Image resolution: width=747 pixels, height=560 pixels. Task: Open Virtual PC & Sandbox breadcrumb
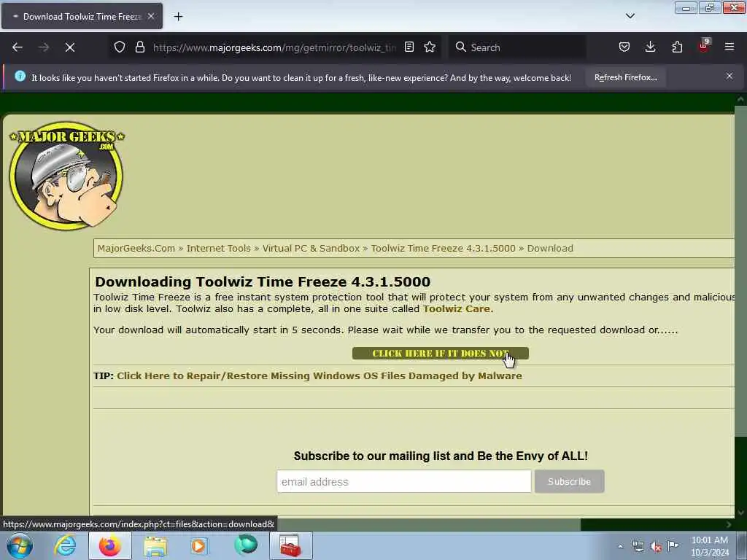pyautogui.click(x=311, y=248)
